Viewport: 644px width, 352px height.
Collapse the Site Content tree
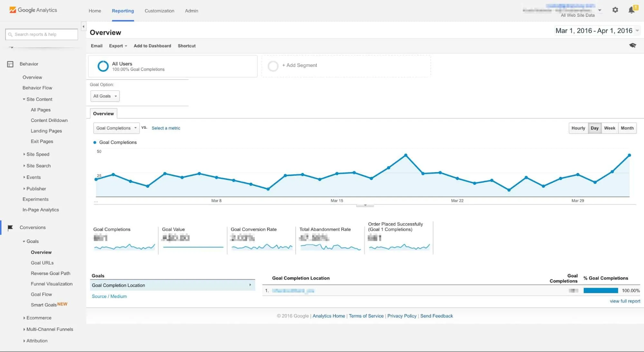pos(24,99)
